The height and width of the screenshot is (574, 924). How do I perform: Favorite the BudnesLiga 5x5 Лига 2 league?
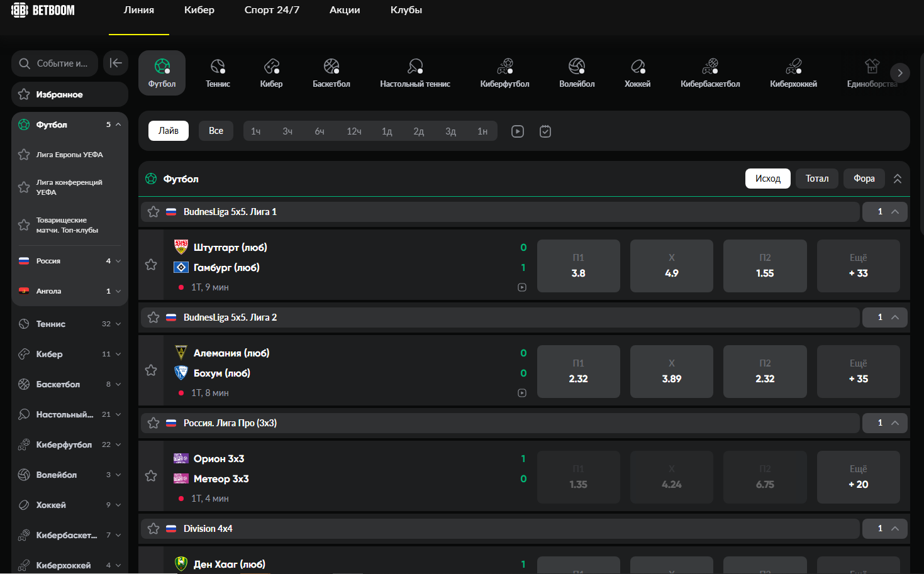tap(153, 317)
